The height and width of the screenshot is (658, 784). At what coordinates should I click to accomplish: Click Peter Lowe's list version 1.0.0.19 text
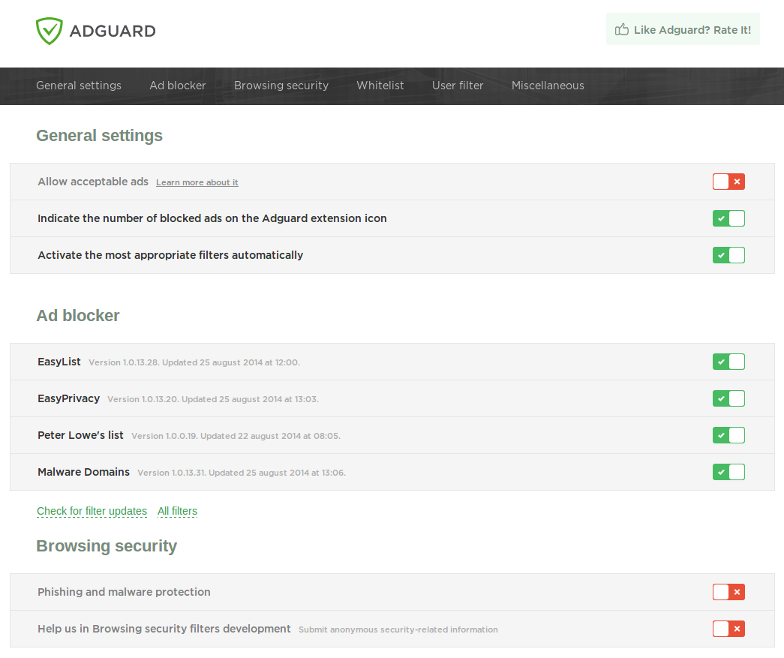236,436
